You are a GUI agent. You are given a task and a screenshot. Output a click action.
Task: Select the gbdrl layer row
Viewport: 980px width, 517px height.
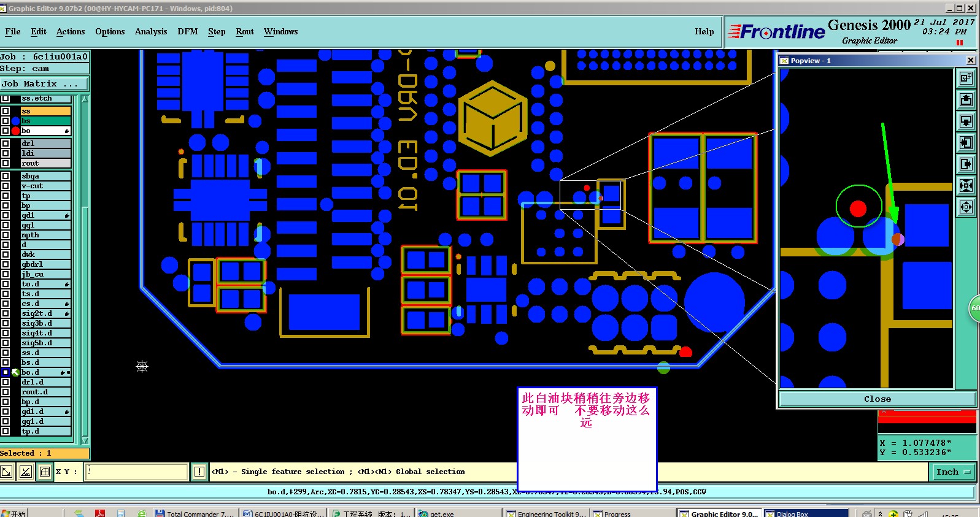pos(45,264)
